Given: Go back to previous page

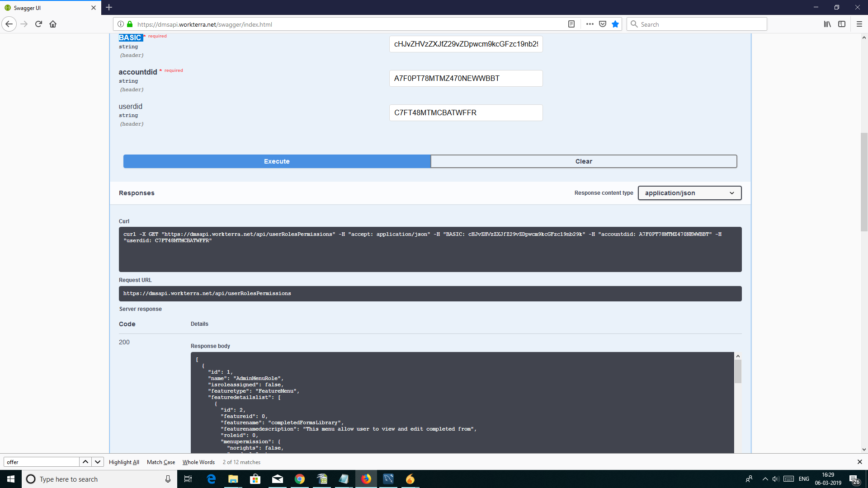Looking at the screenshot, I should pyautogui.click(x=9, y=24).
